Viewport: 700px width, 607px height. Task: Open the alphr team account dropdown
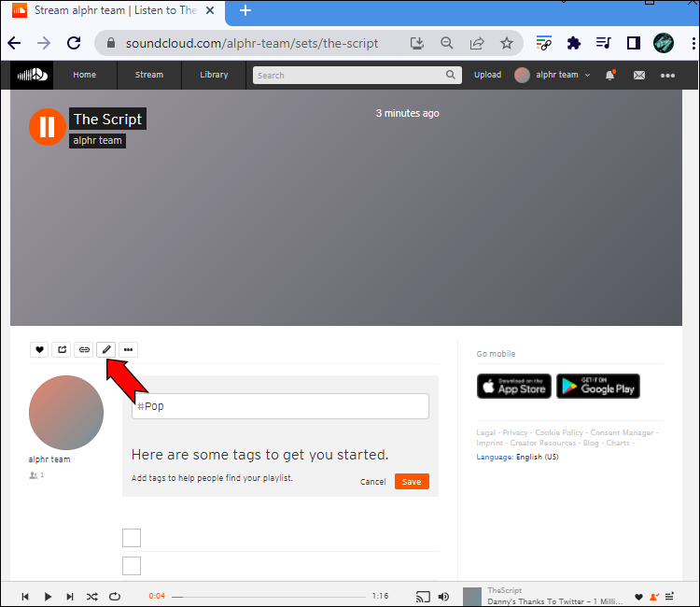(553, 75)
